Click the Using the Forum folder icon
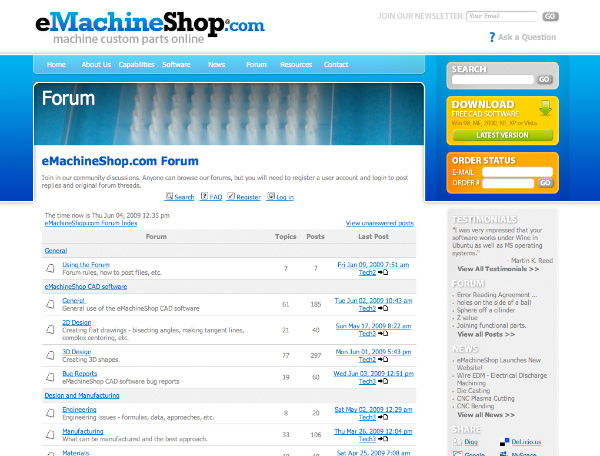 [x=50, y=268]
